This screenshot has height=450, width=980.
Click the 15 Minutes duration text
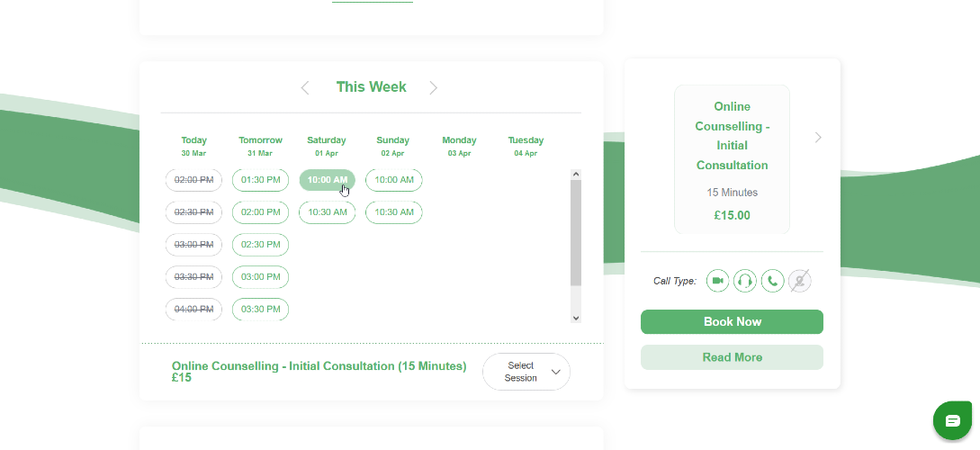732,193
